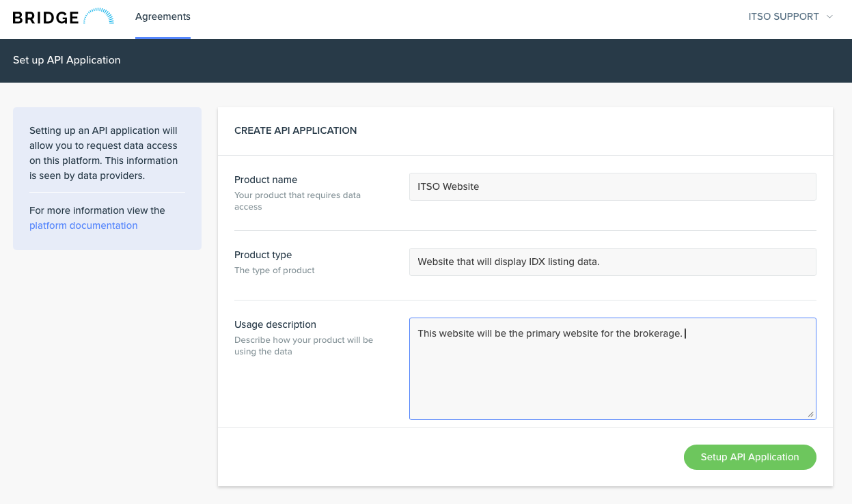This screenshot has height=504, width=852.
Task: Click the Setup API Application button
Action: (x=750, y=457)
